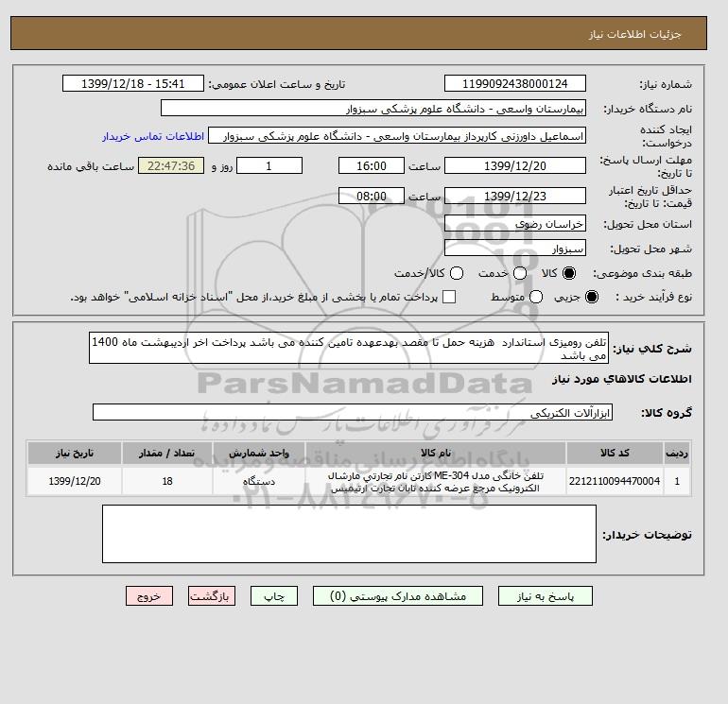
Task: Click the تعداد / مقدار column header
Action: (x=167, y=453)
